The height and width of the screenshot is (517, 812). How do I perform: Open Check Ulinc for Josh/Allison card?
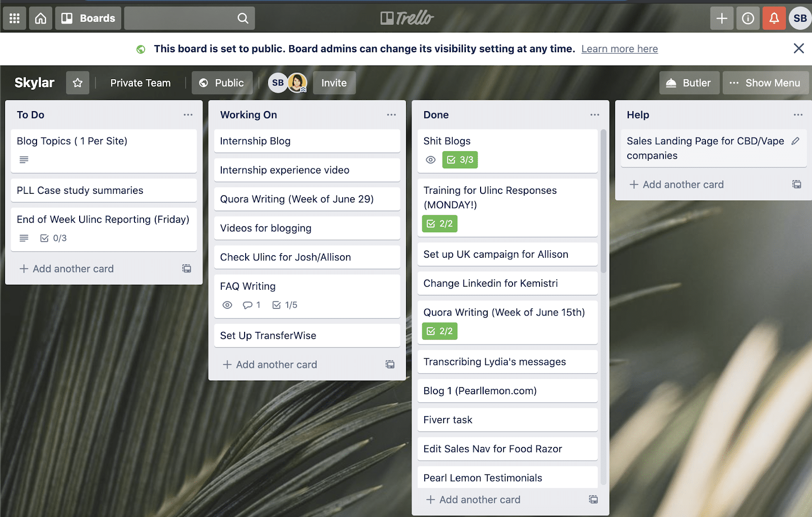point(307,257)
